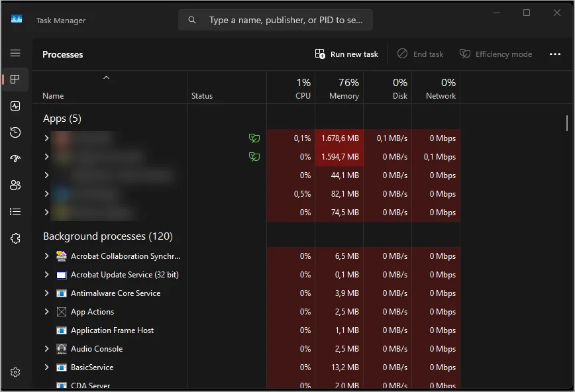575x392 pixels.
Task: Open Task Manager settings gear
Action: tap(15, 372)
